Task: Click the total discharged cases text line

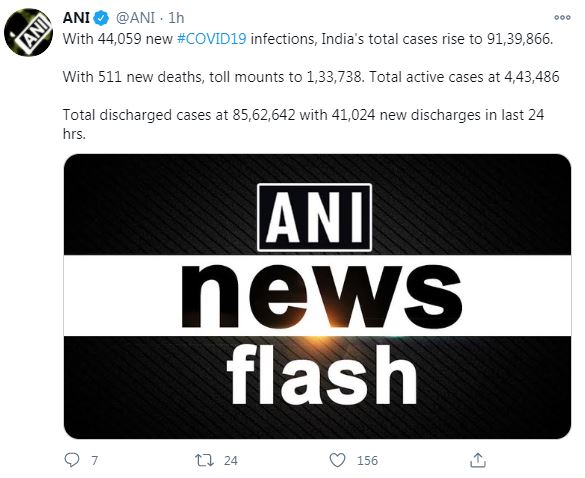Action: coord(303,124)
